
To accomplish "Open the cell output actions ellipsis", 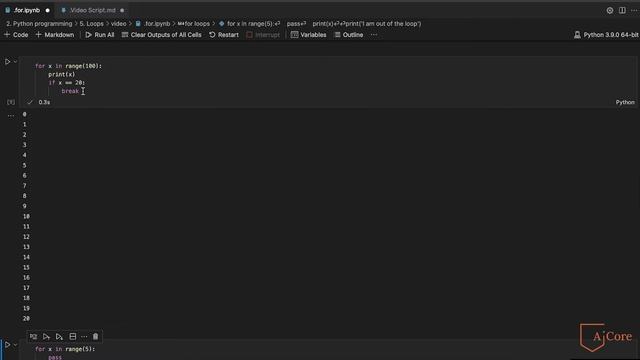I will tap(11, 116).
